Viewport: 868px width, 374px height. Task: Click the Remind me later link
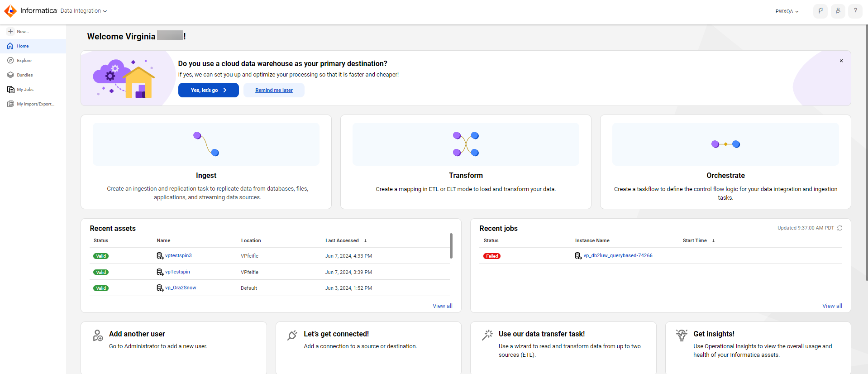pos(274,90)
